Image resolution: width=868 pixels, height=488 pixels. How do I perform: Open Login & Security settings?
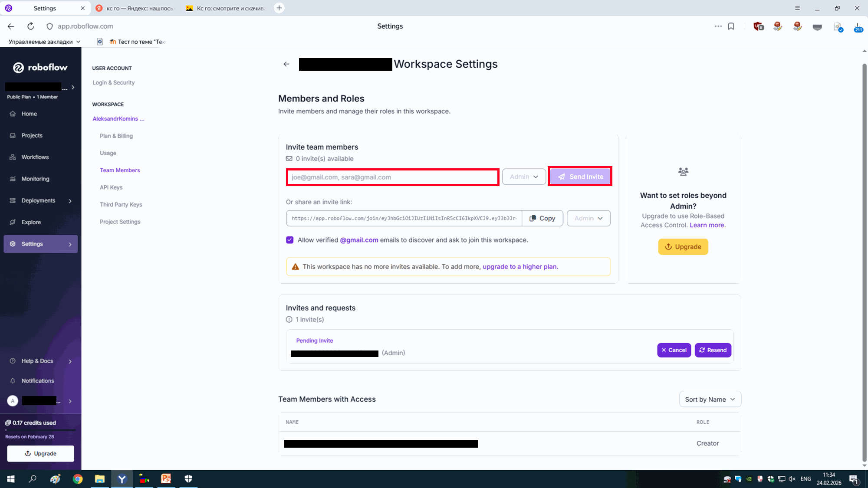coord(113,82)
